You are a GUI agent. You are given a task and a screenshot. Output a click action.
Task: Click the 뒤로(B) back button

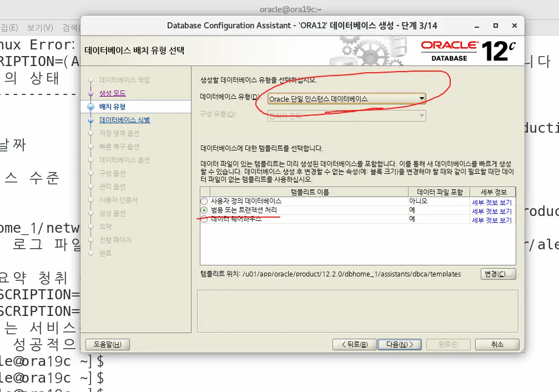(354, 344)
